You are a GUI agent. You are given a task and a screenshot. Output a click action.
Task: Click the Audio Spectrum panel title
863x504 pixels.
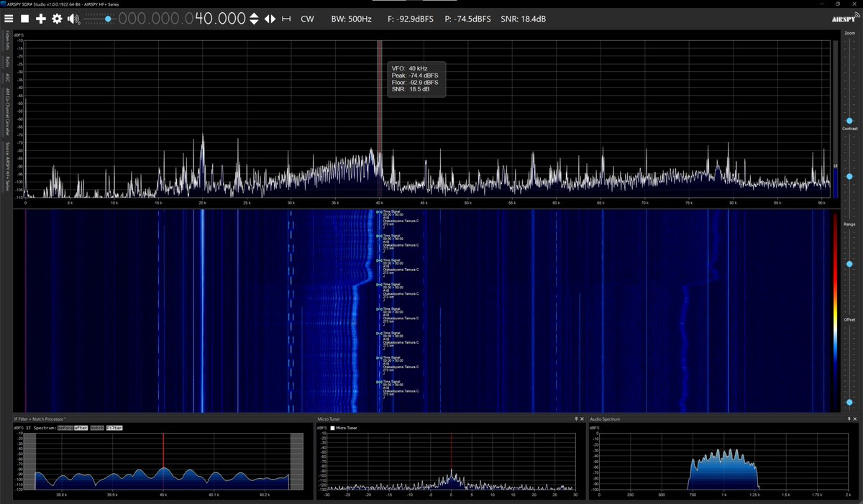(x=605, y=418)
